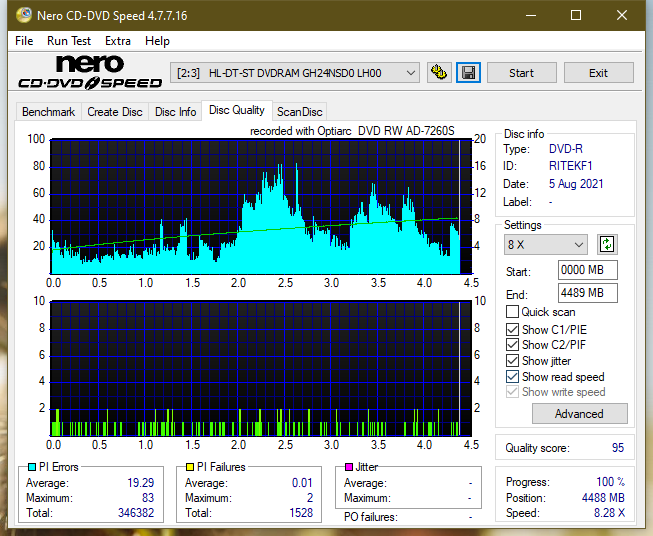Switch to the Benchmark tab
The height and width of the screenshot is (536, 653).
click(48, 112)
